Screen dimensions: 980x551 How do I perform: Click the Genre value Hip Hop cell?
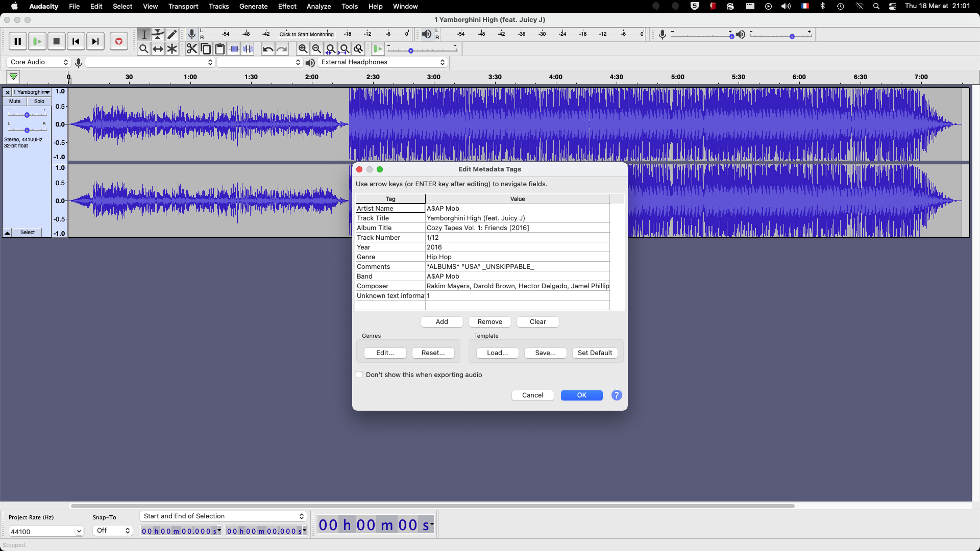[518, 257]
